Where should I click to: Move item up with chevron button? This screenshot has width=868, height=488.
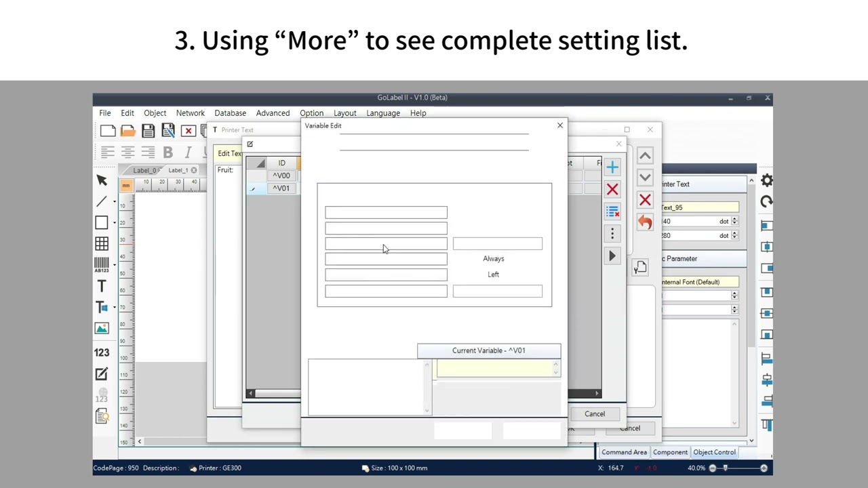(x=645, y=156)
